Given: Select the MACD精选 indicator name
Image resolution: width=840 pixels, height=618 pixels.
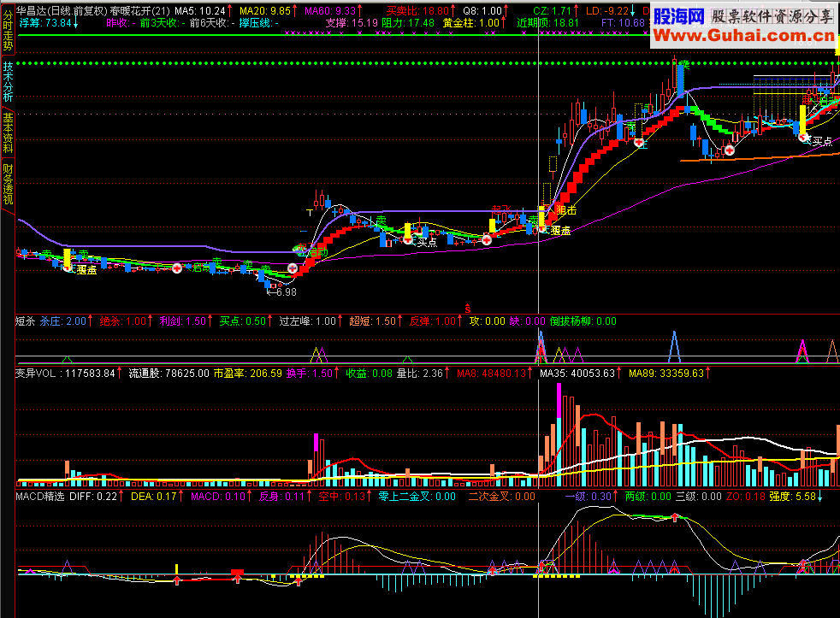Looking at the screenshot, I should 39,497.
